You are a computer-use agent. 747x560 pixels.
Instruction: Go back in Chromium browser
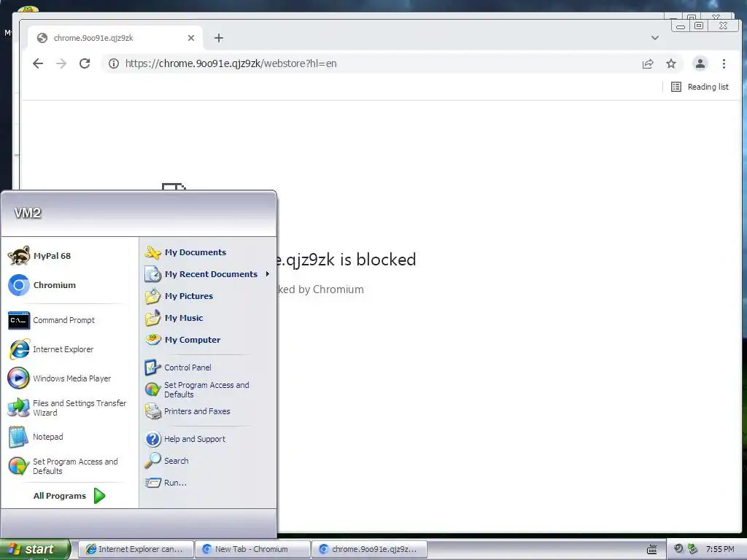38,63
